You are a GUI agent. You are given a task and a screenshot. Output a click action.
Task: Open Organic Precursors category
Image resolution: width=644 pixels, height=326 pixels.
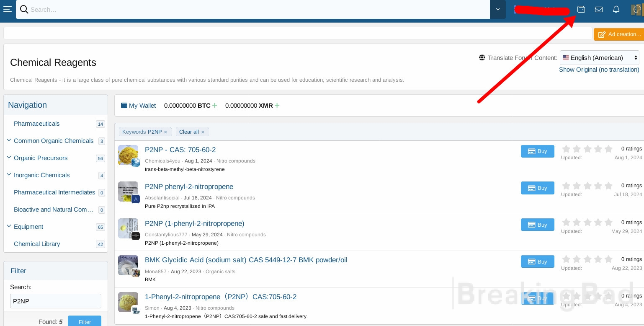point(41,158)
